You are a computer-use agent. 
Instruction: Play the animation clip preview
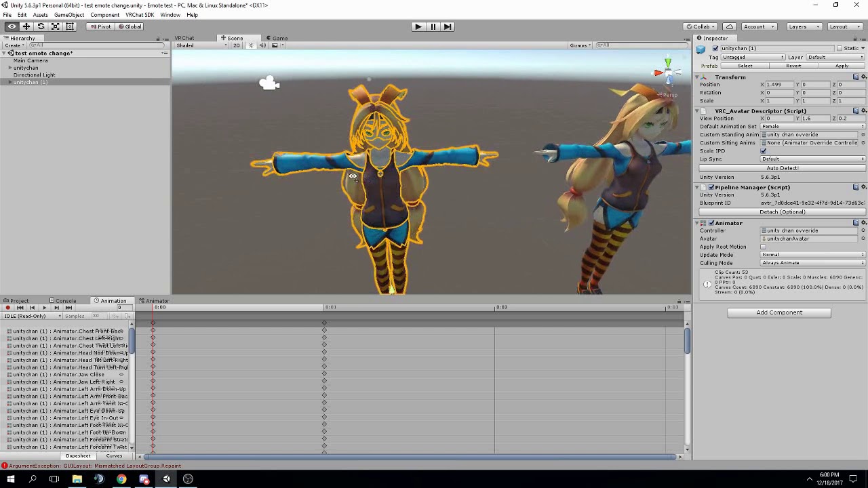[x=44, y=308]
